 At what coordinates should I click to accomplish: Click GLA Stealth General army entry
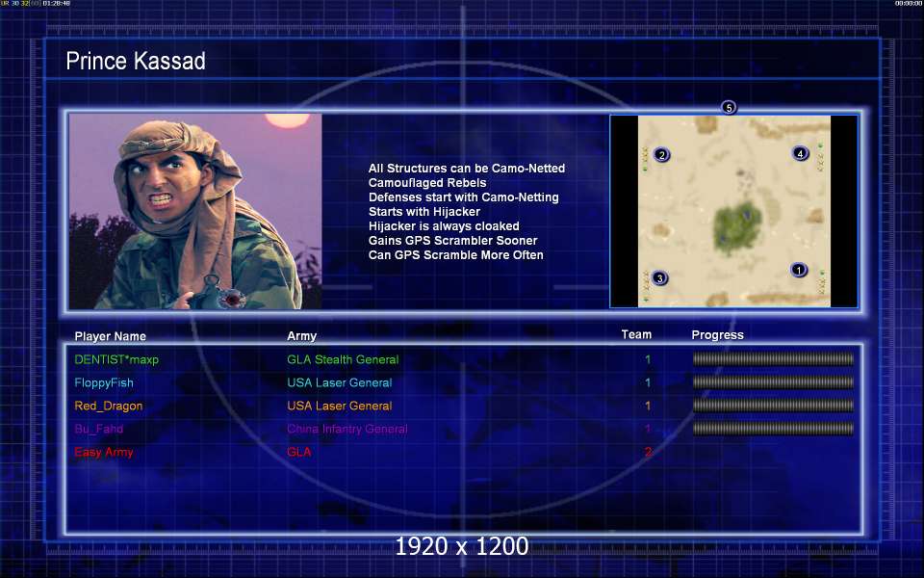coord(343,359)
